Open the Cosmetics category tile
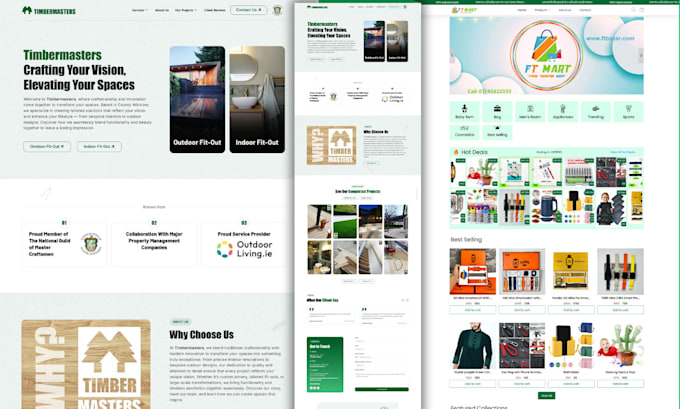 click(x=464, y=132)
